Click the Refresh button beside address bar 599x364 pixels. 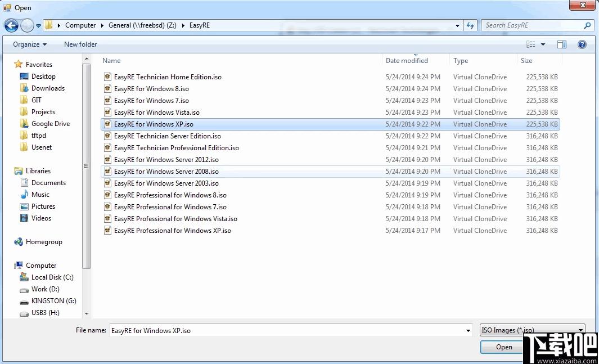pyautogui.click(x=470, y=25)
